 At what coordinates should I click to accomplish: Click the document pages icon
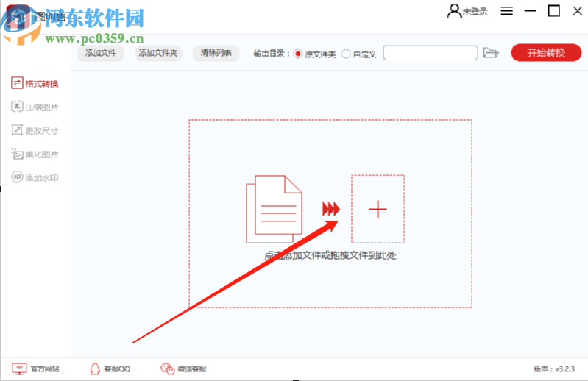(x=274, y=209)
